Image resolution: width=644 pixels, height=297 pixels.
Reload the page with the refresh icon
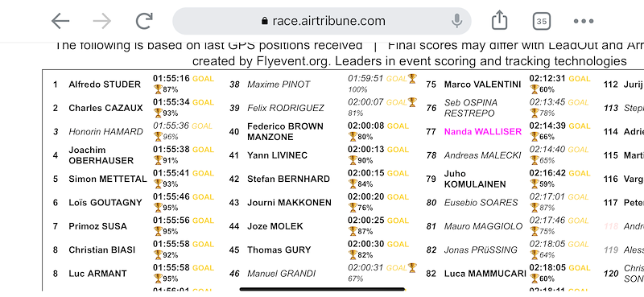tap(144, 21)
